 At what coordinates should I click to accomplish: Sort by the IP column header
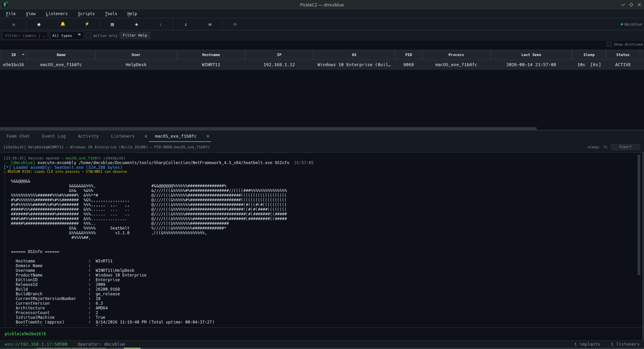tap(279, 55)
